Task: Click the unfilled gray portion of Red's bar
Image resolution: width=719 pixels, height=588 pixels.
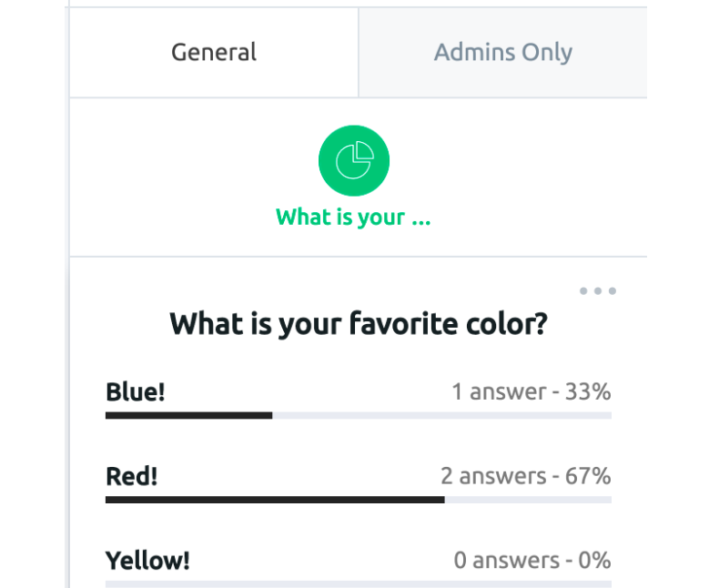Action: (528, 500)
